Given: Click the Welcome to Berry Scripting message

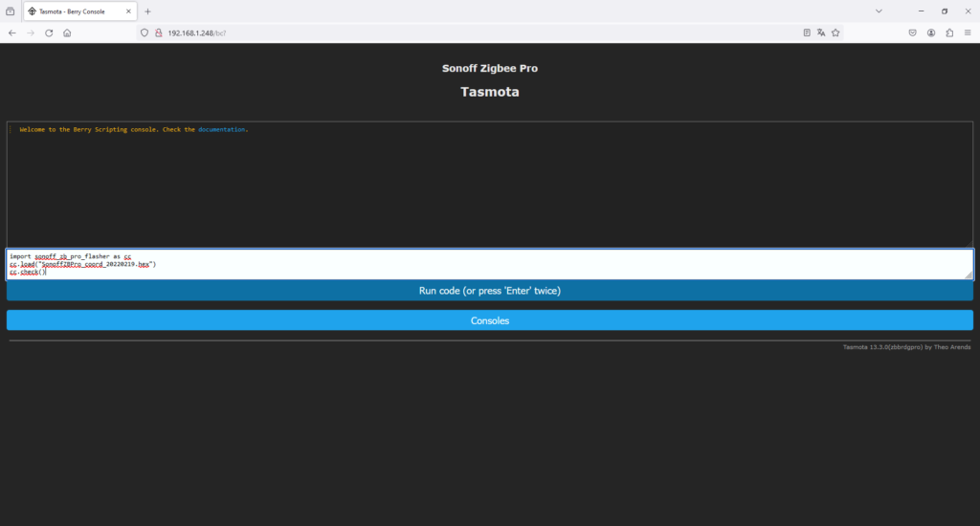Looking at the screenshot, I should coord(134,130).
